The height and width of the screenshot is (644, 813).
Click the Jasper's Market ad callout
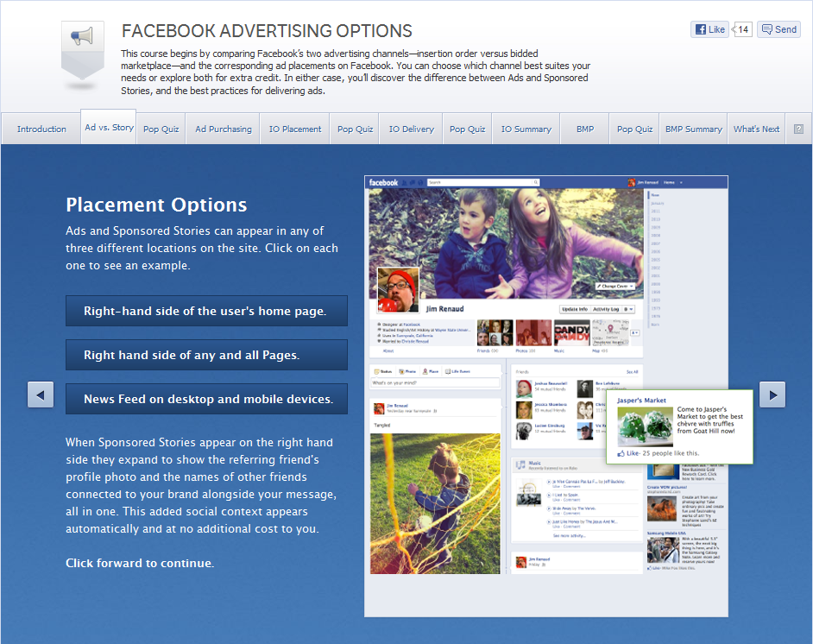pos(679,426)
